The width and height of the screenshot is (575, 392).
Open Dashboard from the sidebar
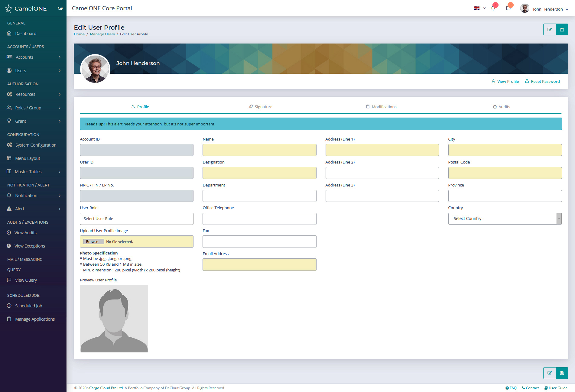point(26,34)
